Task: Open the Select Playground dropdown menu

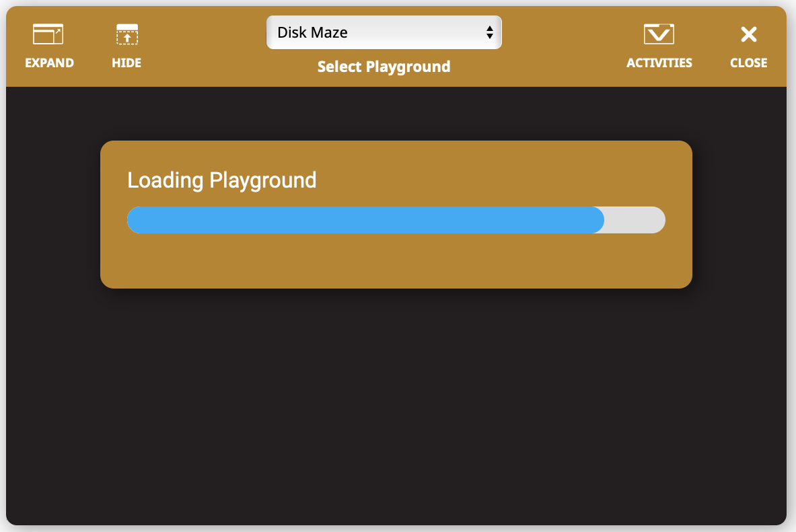Action: (x=384, y=32)
